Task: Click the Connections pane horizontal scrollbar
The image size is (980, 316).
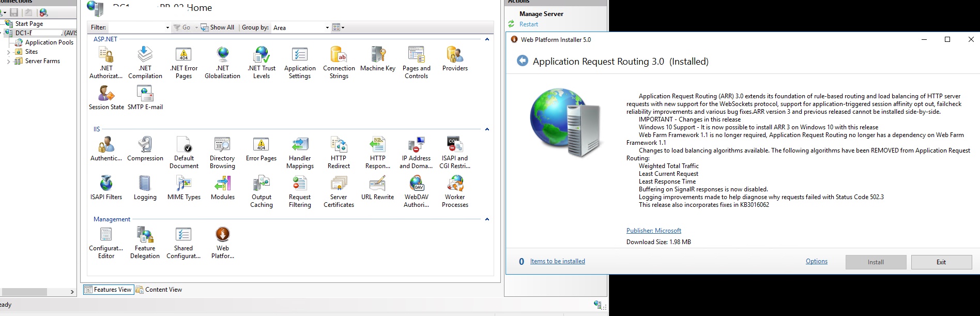Action: 23,292
